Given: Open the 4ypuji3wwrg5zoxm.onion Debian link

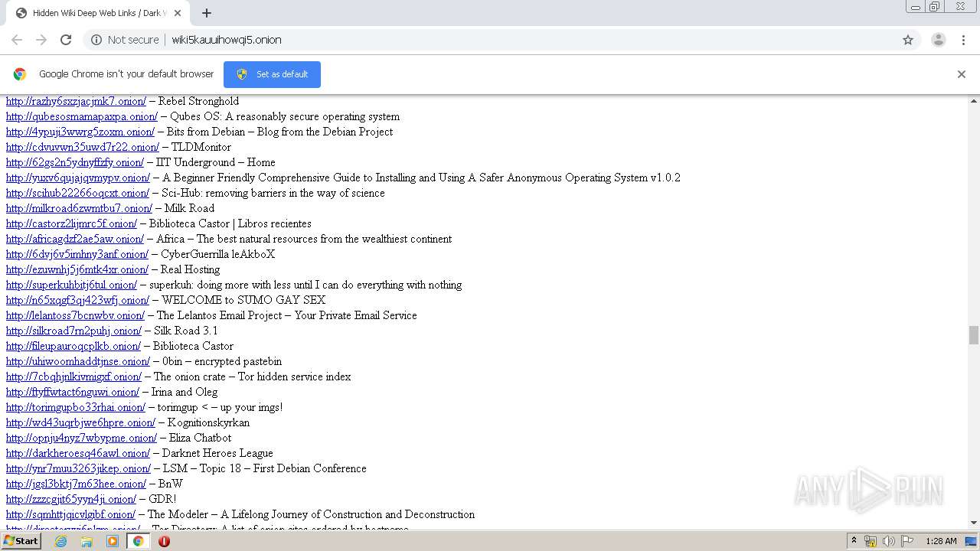Looking at the screenshot, I should click(x=80, y=132).
